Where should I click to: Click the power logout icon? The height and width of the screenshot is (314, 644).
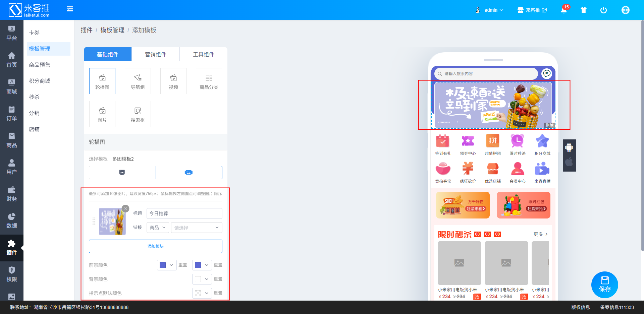(x=603, y=10)
